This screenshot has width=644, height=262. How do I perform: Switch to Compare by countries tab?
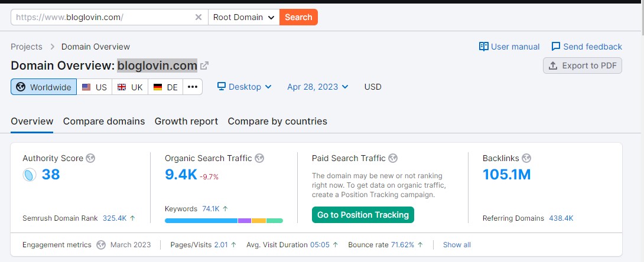point(278,122)
